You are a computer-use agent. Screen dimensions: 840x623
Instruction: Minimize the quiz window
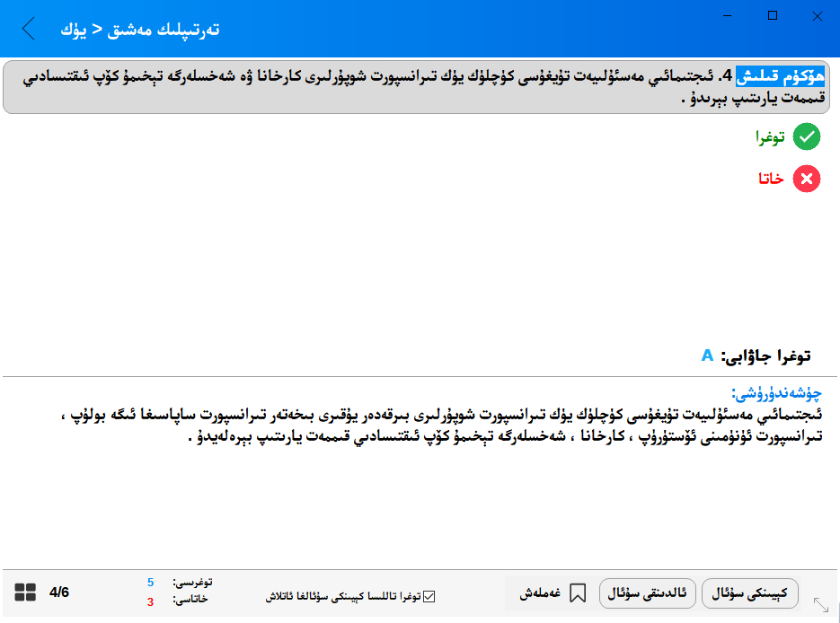point(729,16)
